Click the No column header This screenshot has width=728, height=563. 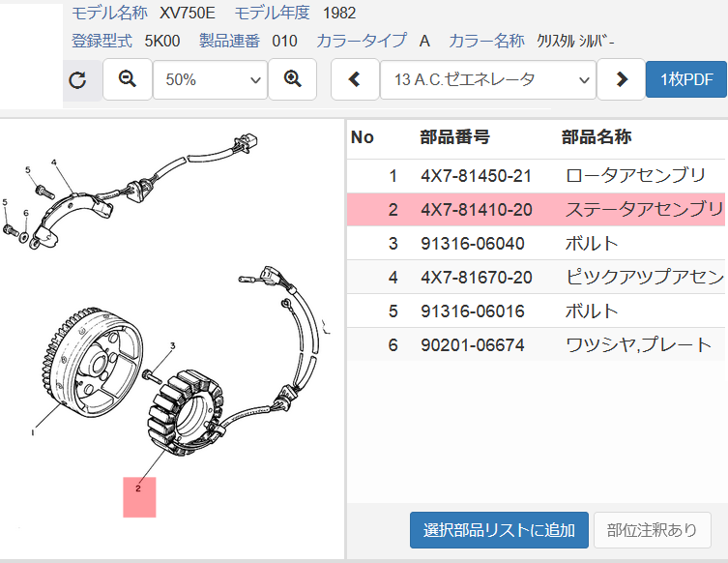point(363,137)
